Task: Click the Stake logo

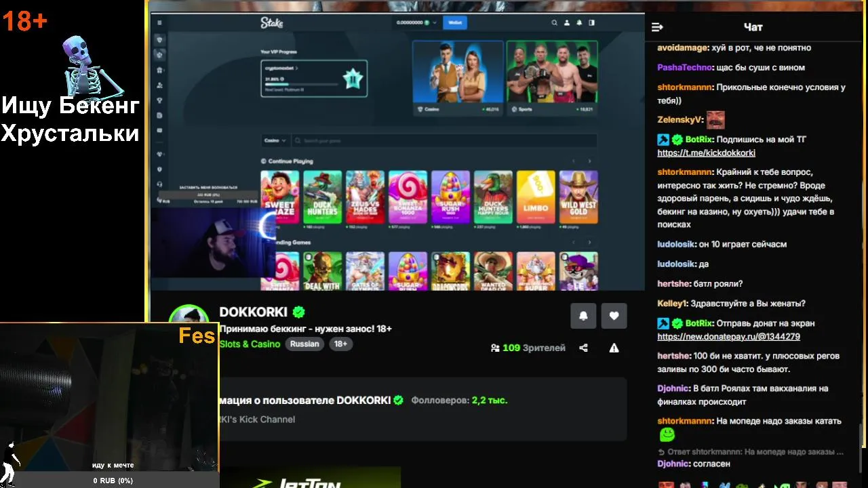Action: [x=271, y=22]
